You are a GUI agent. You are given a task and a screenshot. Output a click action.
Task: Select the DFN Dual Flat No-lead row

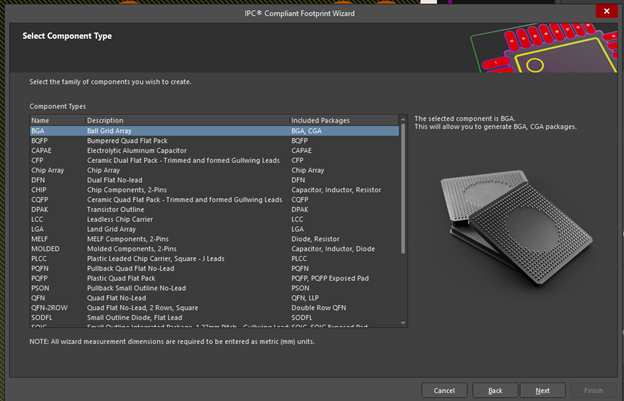[214, 180]
